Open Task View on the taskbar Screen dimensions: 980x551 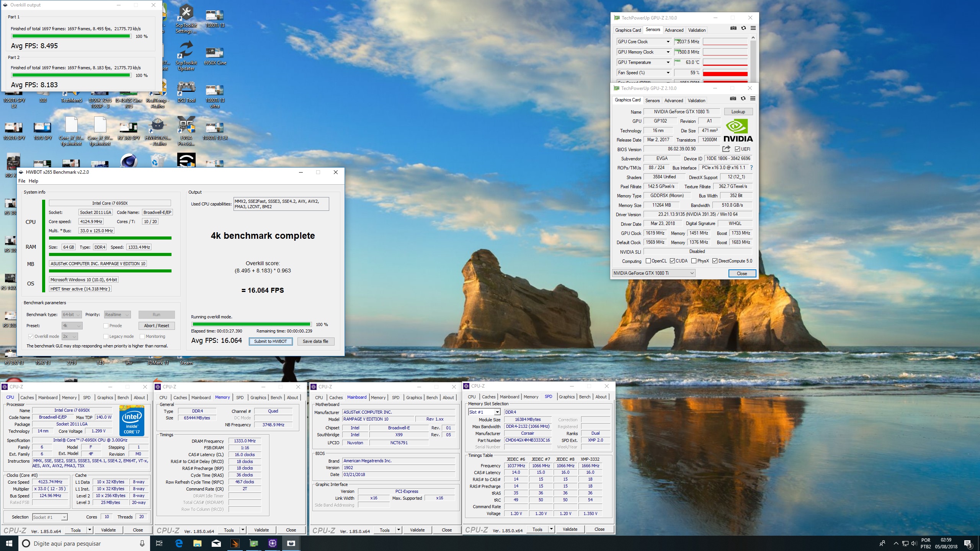point(159,543)
